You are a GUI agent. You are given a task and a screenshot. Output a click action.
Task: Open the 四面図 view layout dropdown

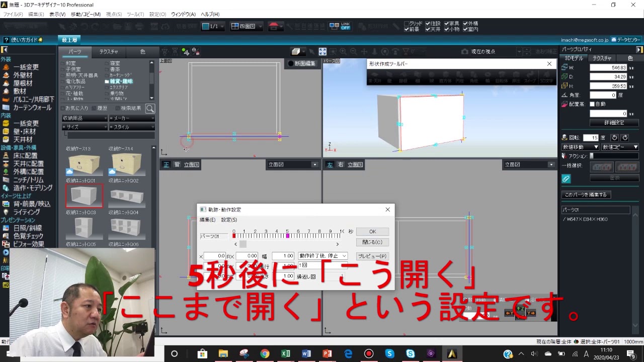click(x=247, y=26)
